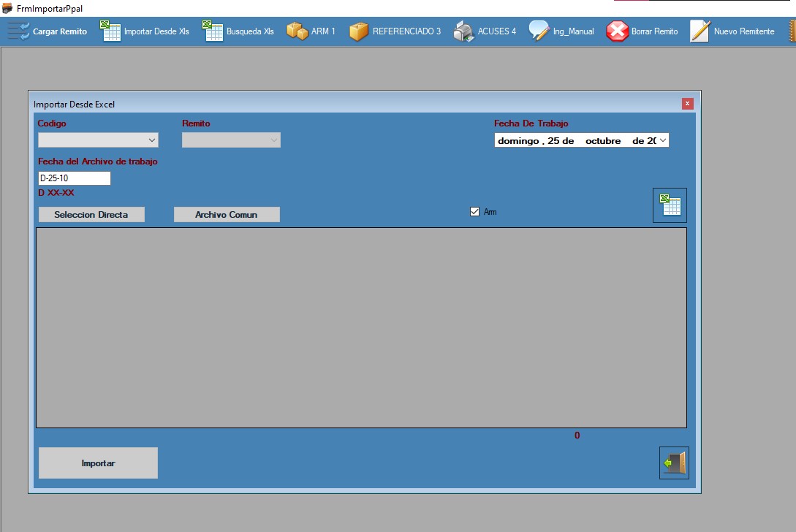Click the FrmImportarPpal window app icon

7,8
